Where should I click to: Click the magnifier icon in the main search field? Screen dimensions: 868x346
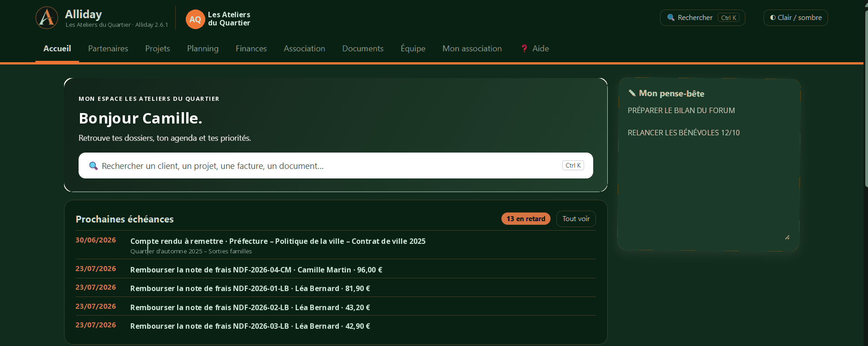point(94,166)
